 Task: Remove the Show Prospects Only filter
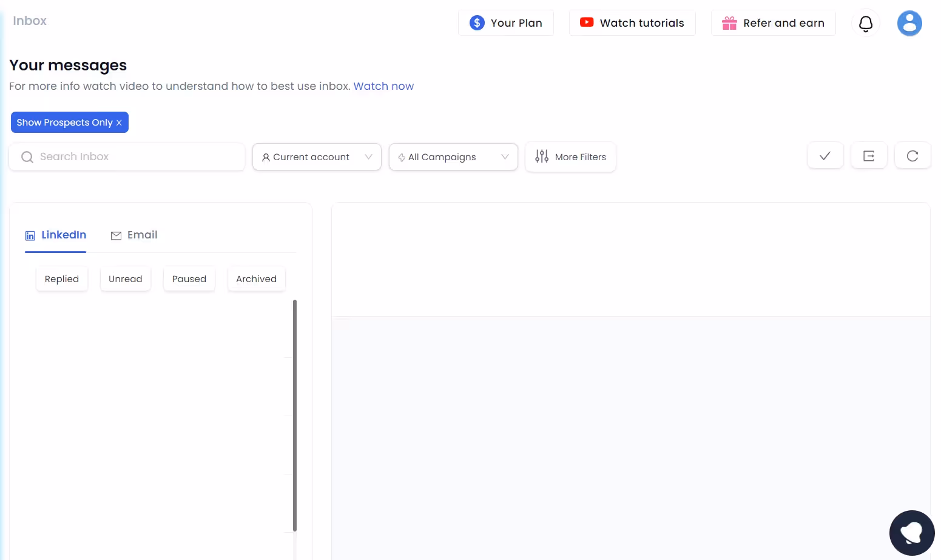click(119, 122)
